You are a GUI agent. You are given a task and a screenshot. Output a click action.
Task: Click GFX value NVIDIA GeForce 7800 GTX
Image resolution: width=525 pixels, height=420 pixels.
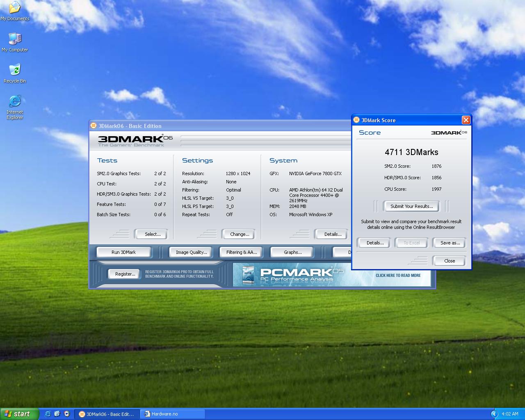(x=315, y=173)
